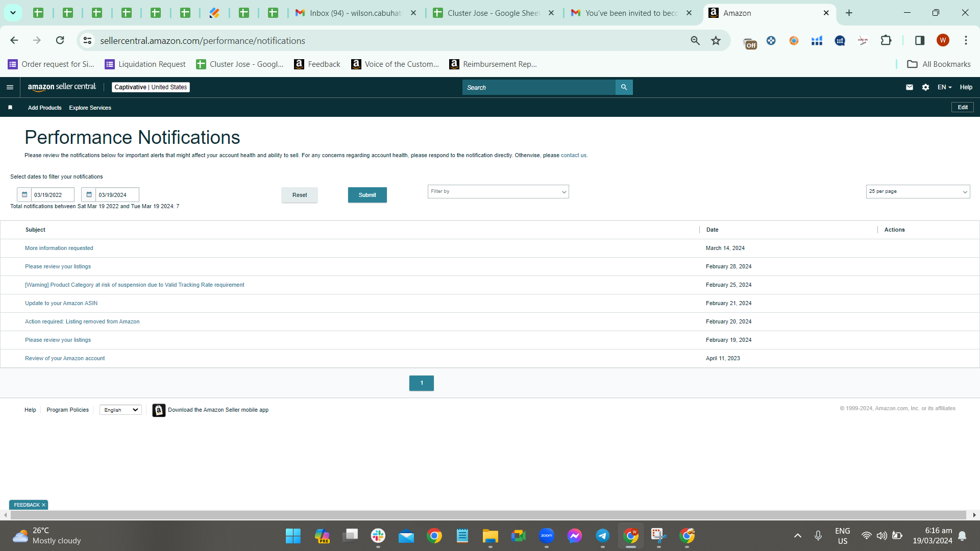Open the Please review your listings notification dated February 28

[x=58, y=267]
